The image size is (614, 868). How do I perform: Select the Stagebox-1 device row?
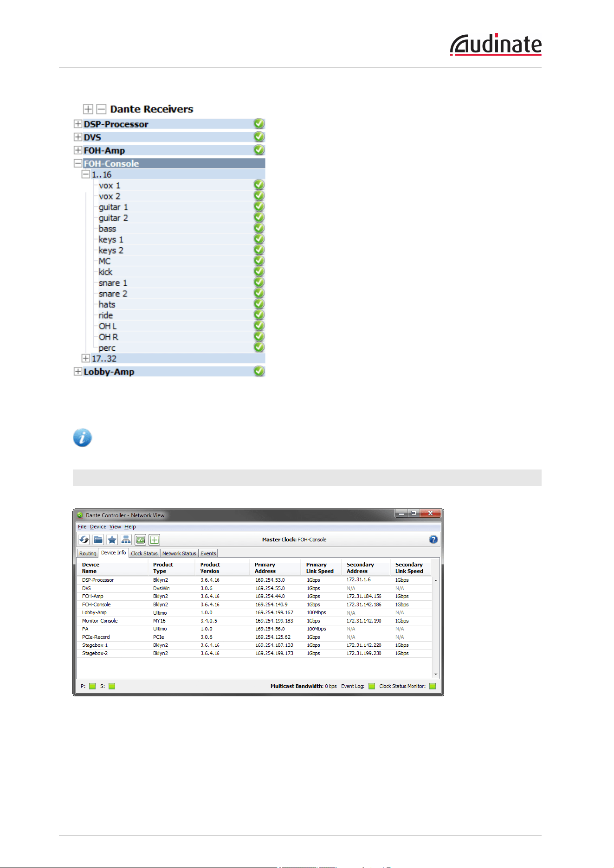[255, 645]
